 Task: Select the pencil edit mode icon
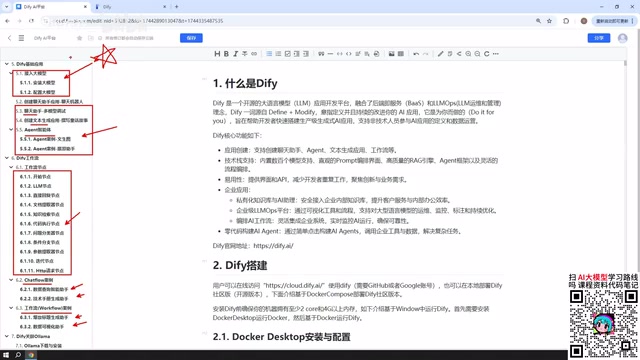pyautogui.click(x=440, y=54)
